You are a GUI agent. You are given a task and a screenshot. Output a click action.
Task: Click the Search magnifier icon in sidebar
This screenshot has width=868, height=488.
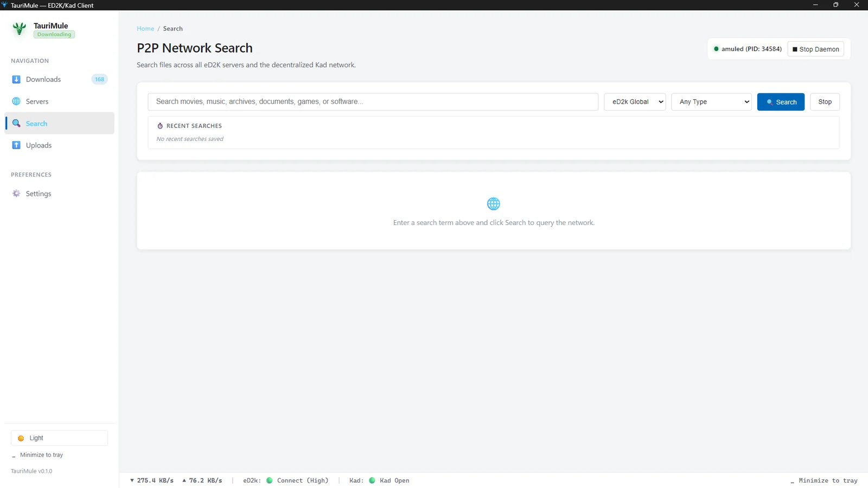(x=16, y=123)
